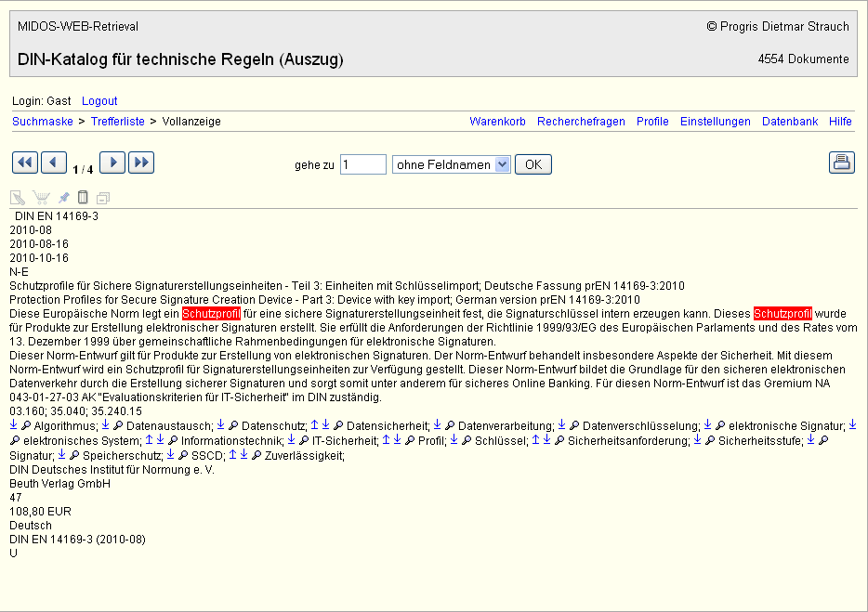Show broader terms for Datensicherheit
This screenshot has height=612, width=868.
point(314,426)
